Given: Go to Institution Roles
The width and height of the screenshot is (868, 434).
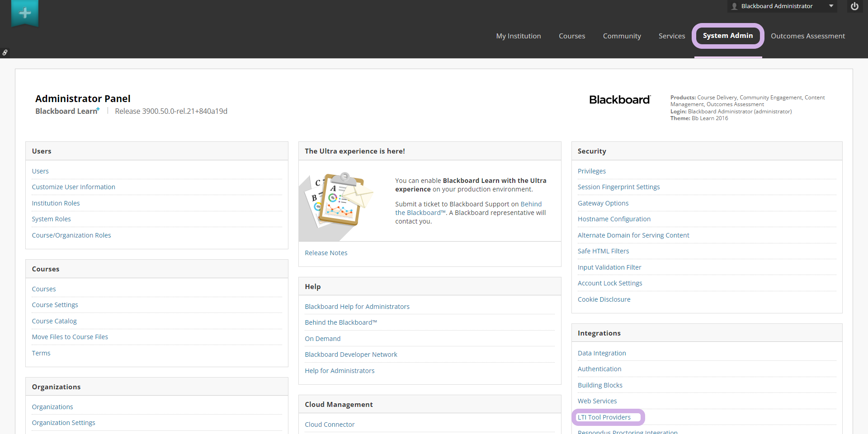Looking at the screenshot, I should tap(56, 203).
